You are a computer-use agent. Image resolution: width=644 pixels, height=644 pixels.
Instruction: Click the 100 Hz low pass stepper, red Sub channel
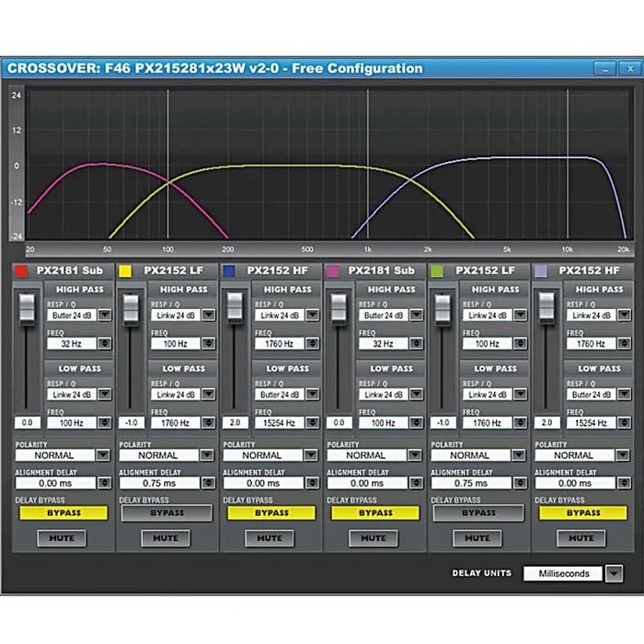pos(105,422)
